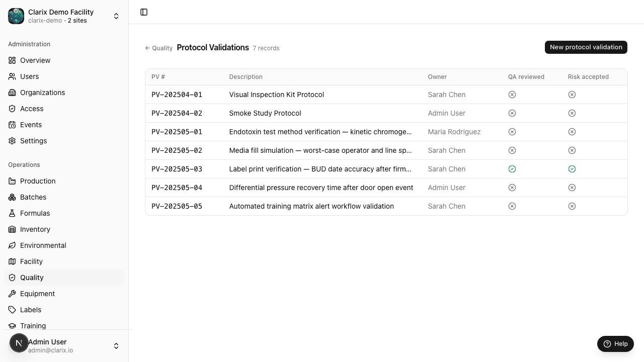Navigate to Environmental section
The width and height of the screenshot is (644, 362).
click(64, 245)
